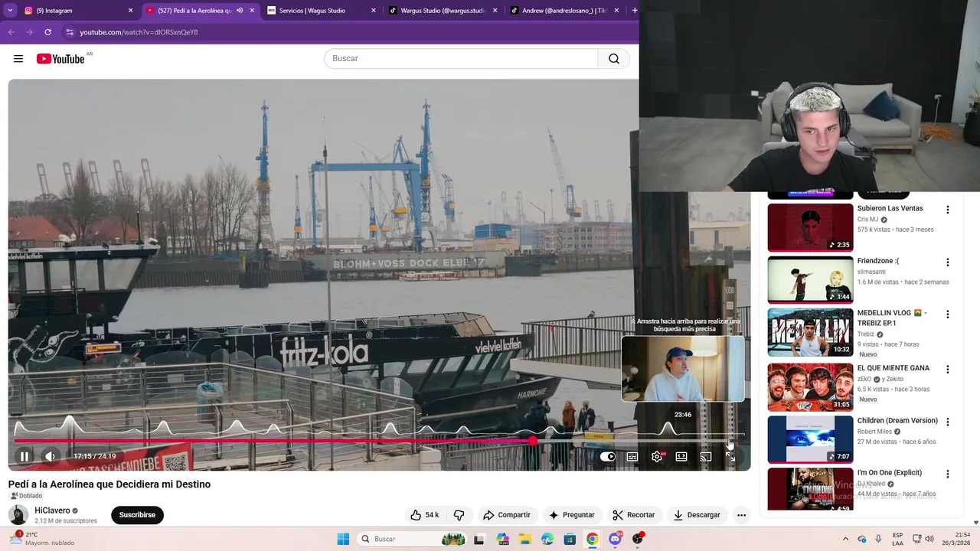Image resolution: width=980 pixels, height=551 pixels.
Task: Open the HiClavero channel name link
Action: coord(52,510)
